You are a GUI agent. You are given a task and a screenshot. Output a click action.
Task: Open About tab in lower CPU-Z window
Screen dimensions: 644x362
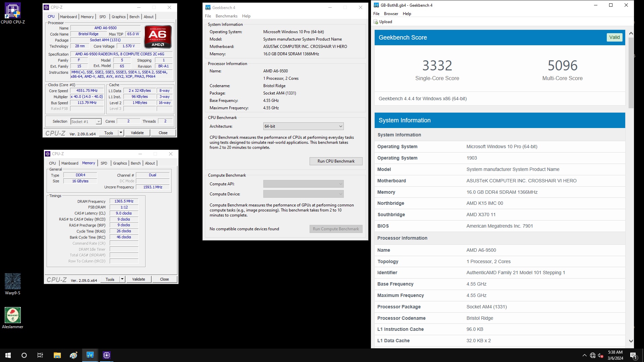tap(150, 163)
